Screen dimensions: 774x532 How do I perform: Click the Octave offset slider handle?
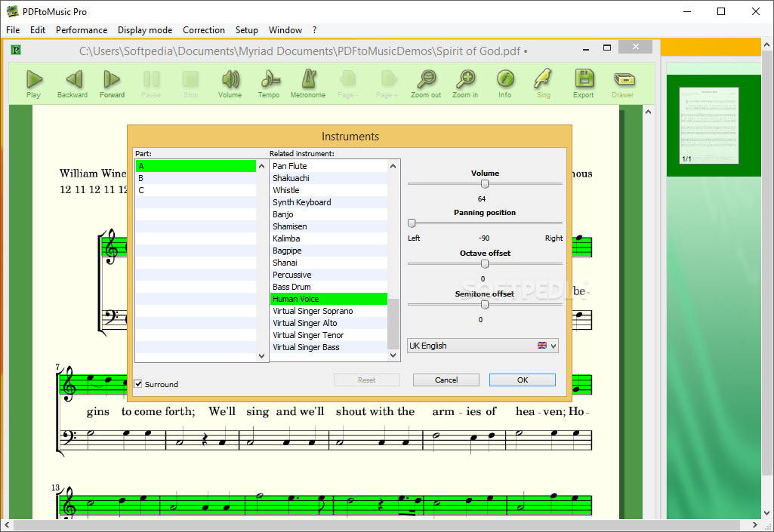click(x=485, y=264)
